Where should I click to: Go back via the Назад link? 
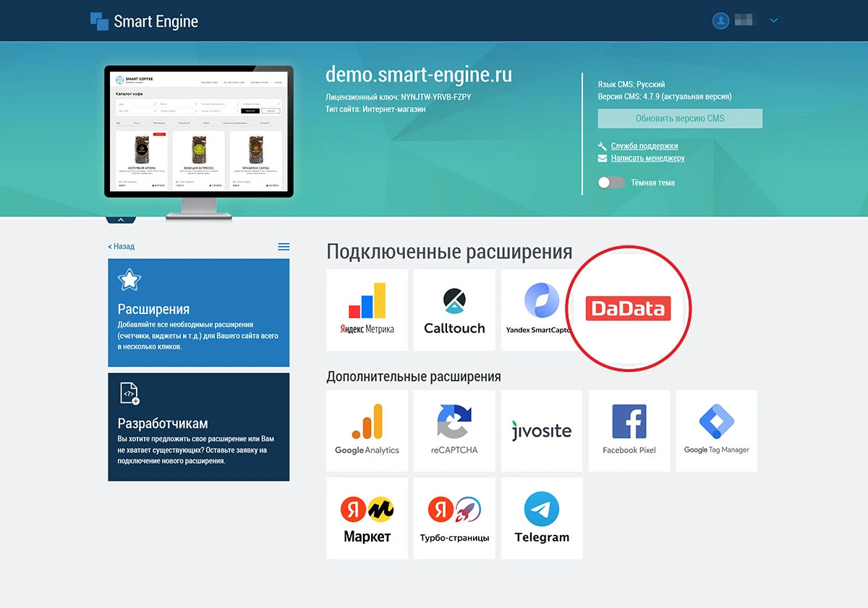(x=122, y=247)
